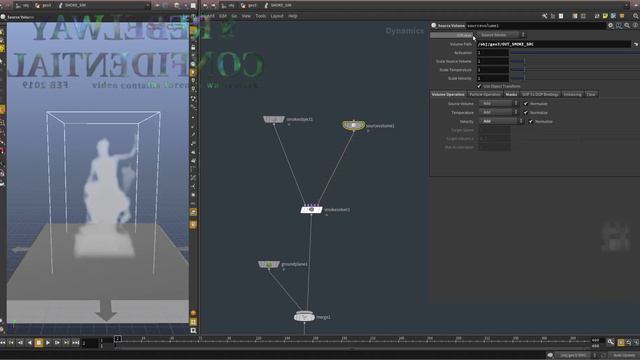Select the smokeobject1 node
The height and width of the screenshot is (360, 640).
click(274, 119)
